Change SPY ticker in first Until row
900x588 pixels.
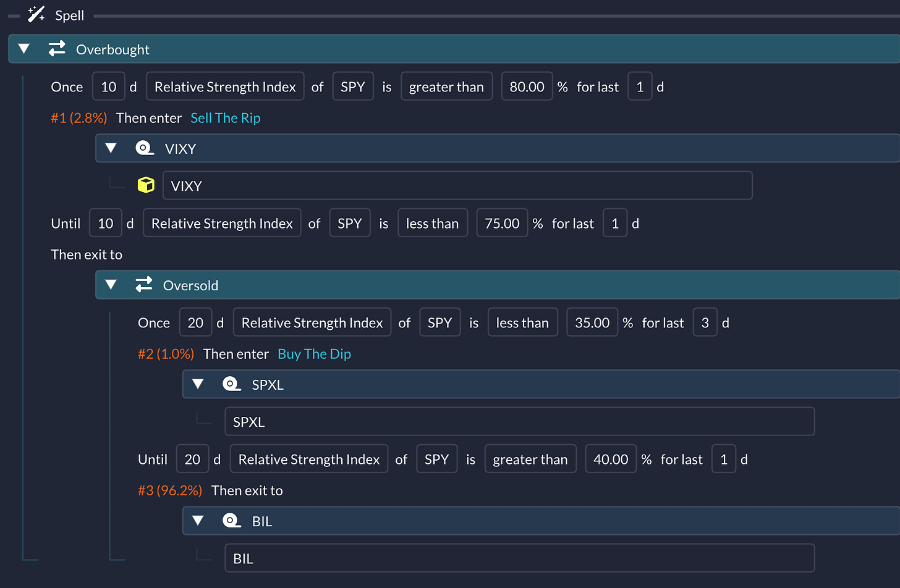point(350,223)
